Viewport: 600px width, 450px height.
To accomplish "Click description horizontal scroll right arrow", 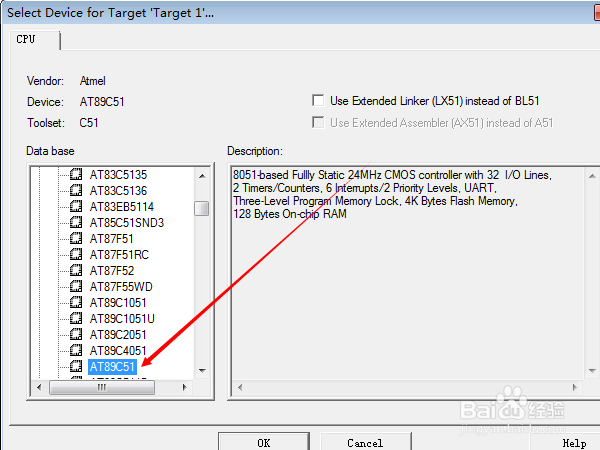I will click(574, 387).
